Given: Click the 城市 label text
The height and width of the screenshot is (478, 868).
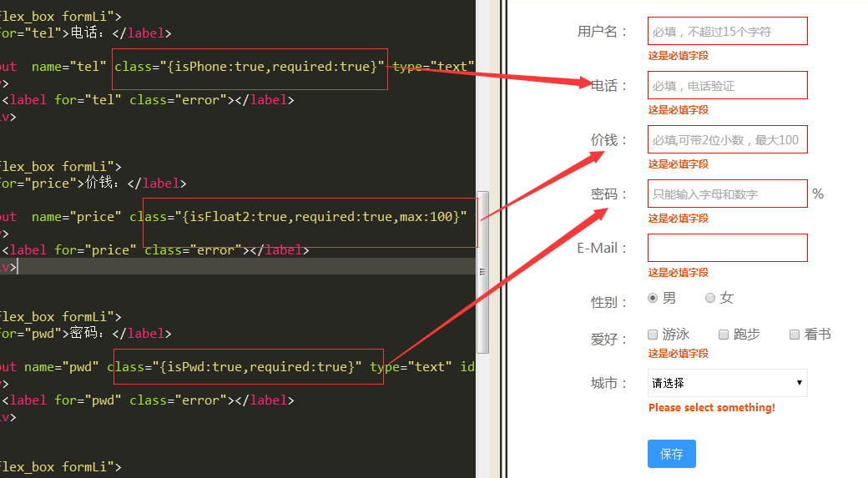Looking at the screenshot, I should click(608, 383).
